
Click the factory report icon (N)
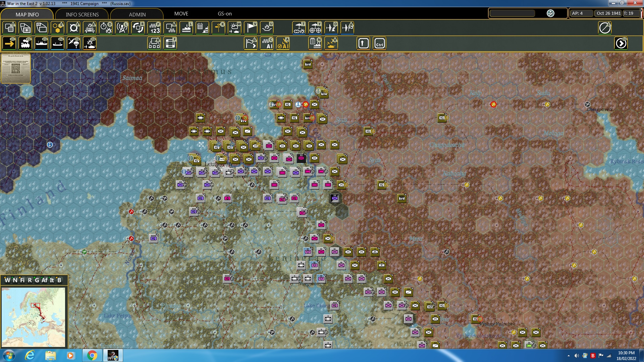click(x=315, y=44)
